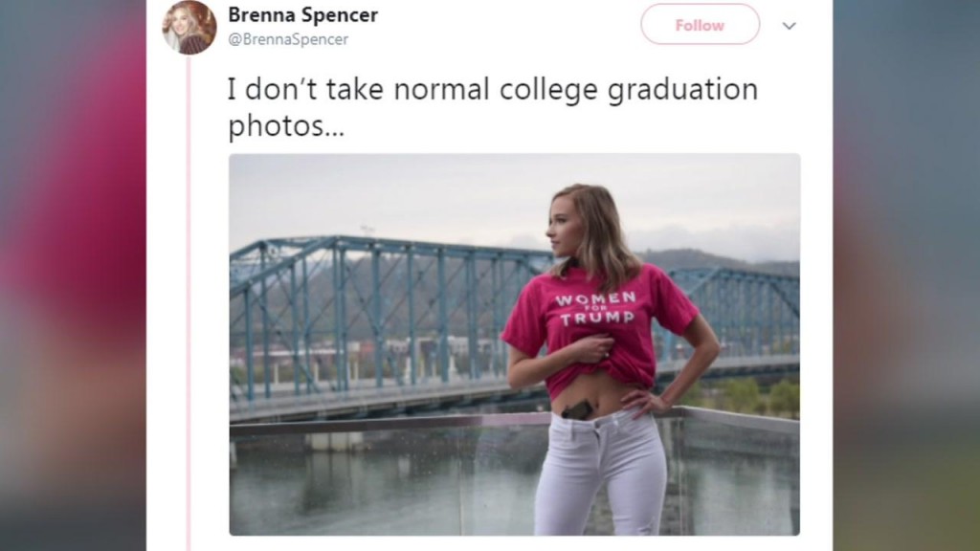Click the white jeans in the tweet photo
The image size is (980, 551).
click(600, 474)
